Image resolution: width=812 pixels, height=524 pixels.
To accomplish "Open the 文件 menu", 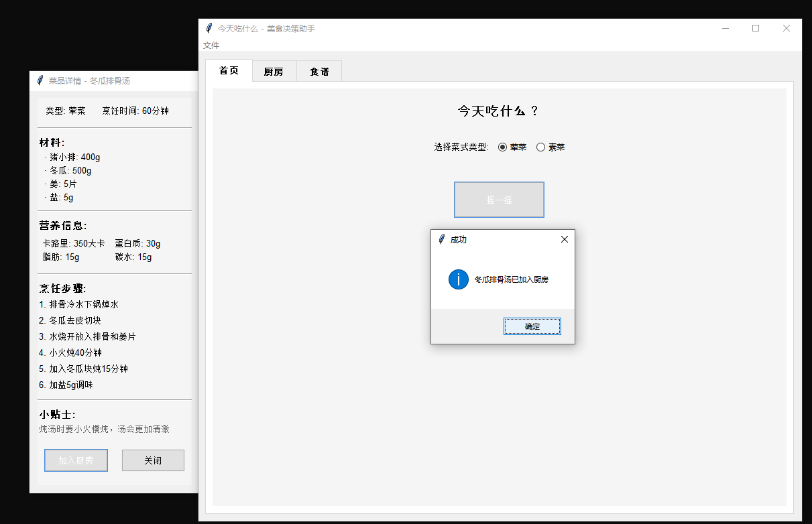I will pos(211,46).
